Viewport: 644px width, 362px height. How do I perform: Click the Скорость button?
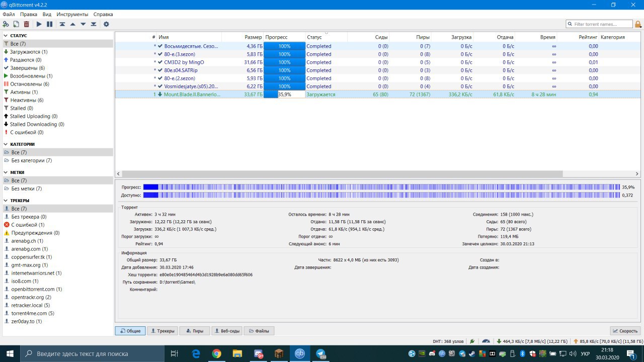pos(625,331)
